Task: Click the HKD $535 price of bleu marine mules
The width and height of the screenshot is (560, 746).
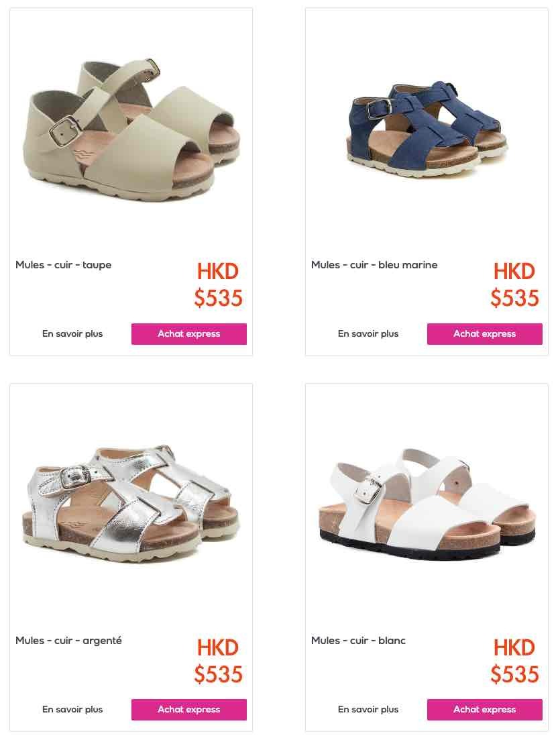Action: [x=515, y=284]
